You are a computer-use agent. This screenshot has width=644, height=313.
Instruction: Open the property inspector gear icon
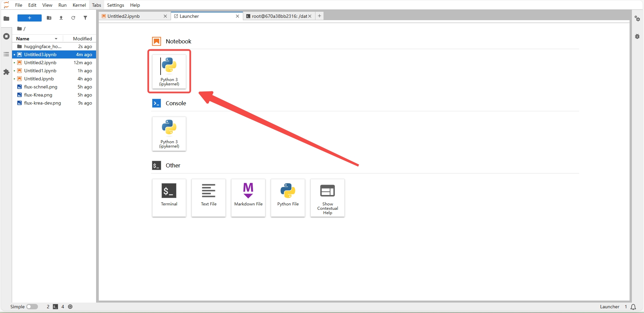[x=637, y=18]
